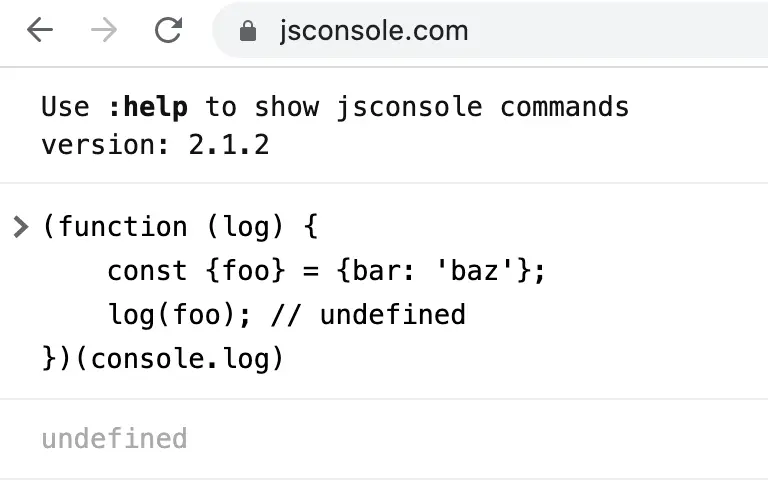Click the gray 'undefined' output result
The width and height of the screenshot is (768, 480).
click(x=115, y=438)
